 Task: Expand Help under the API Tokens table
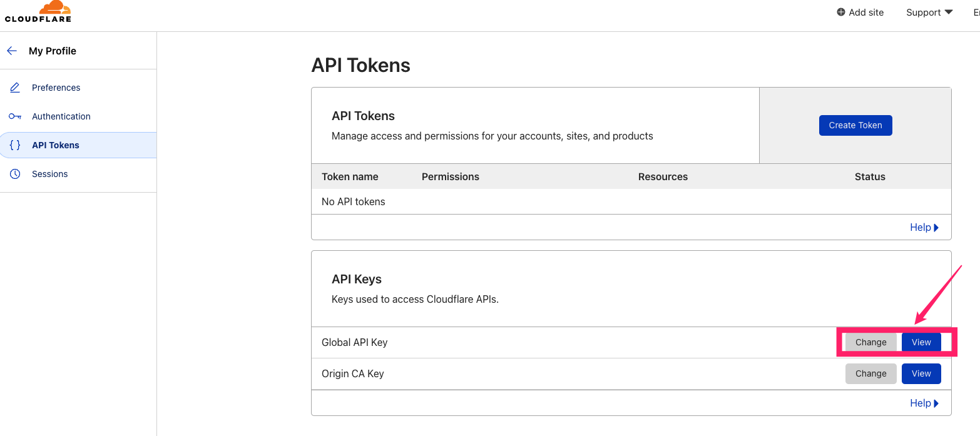[924, 228]
